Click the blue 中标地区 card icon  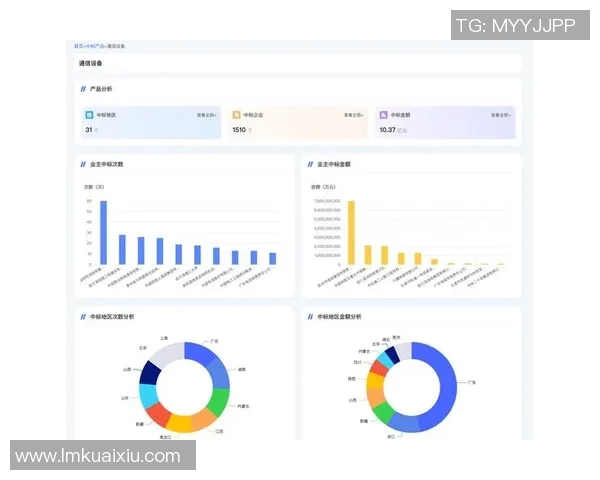click(89, 115)
